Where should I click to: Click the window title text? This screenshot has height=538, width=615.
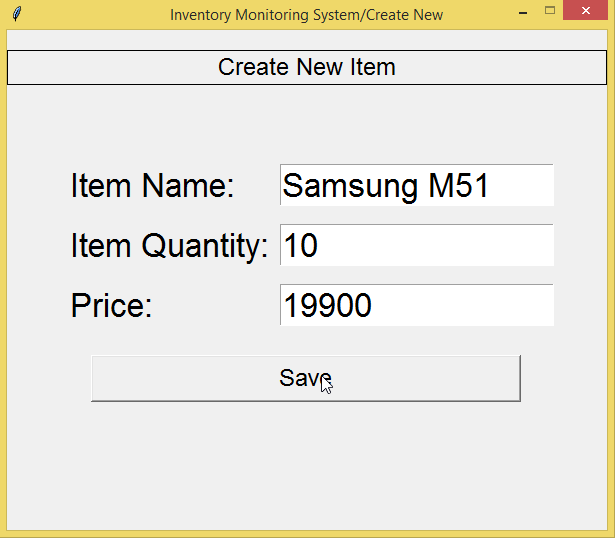[x=306, y=15]
